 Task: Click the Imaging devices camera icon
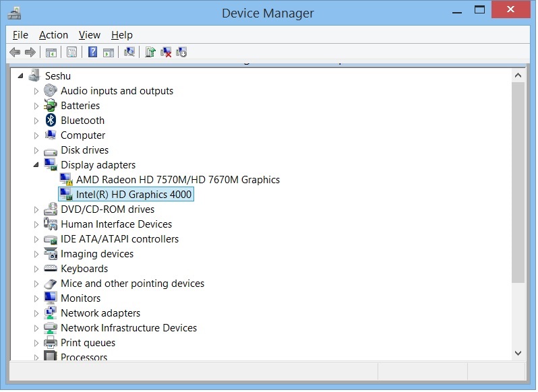pyautogui.click(x=51, y=253)
